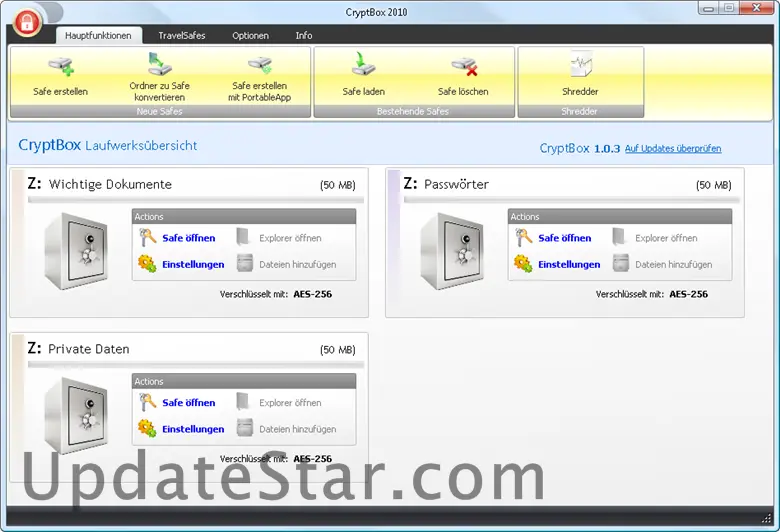Click the Bestehende Safes group label
This screenshot has width=780, height=532.
pyautogui.click(x=413, y=111)
